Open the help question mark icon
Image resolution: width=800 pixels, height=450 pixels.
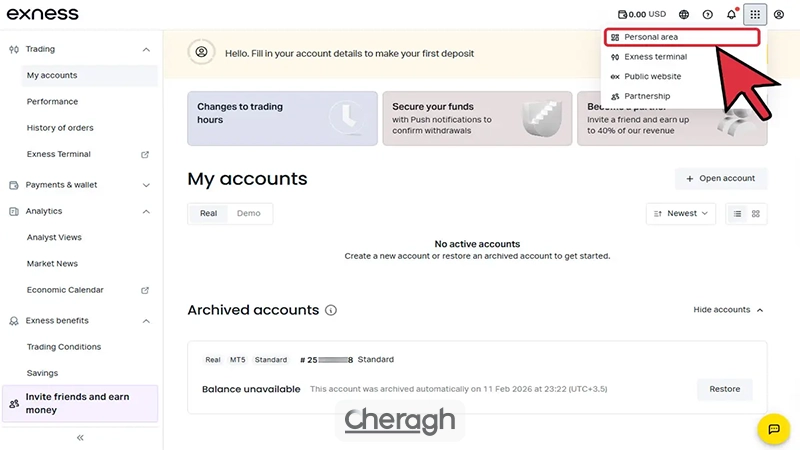click(708, 15)
